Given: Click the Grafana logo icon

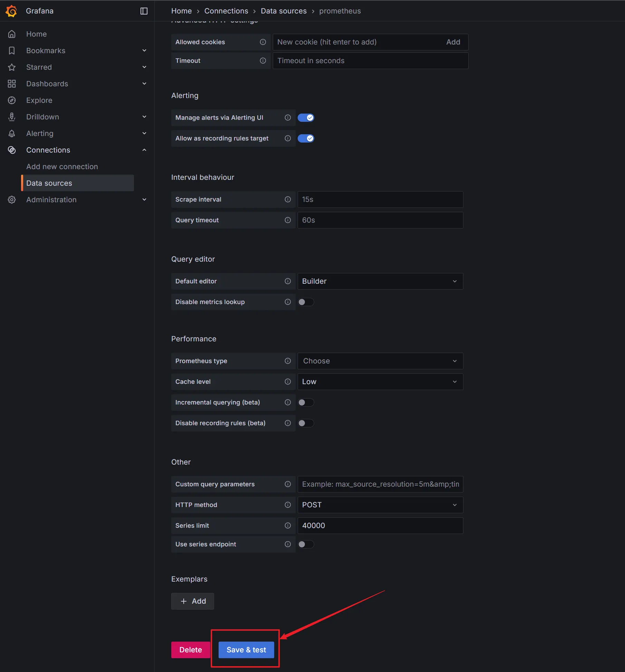Looking at the screenshot, I should click(11, 11).
